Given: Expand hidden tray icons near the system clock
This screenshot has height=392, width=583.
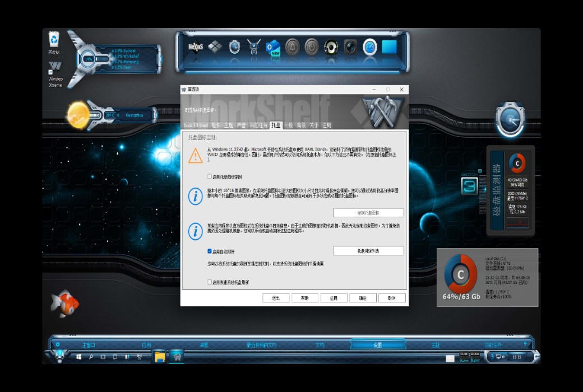Looking at the screenshot, I should pyautogui.click(x=492, y=356).
